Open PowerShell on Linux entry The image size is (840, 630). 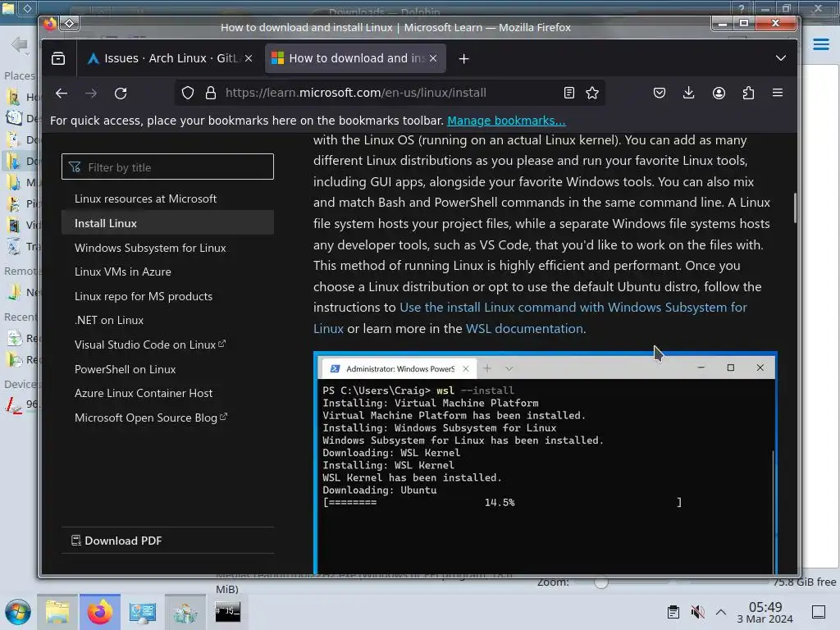(x=125, y=369)
